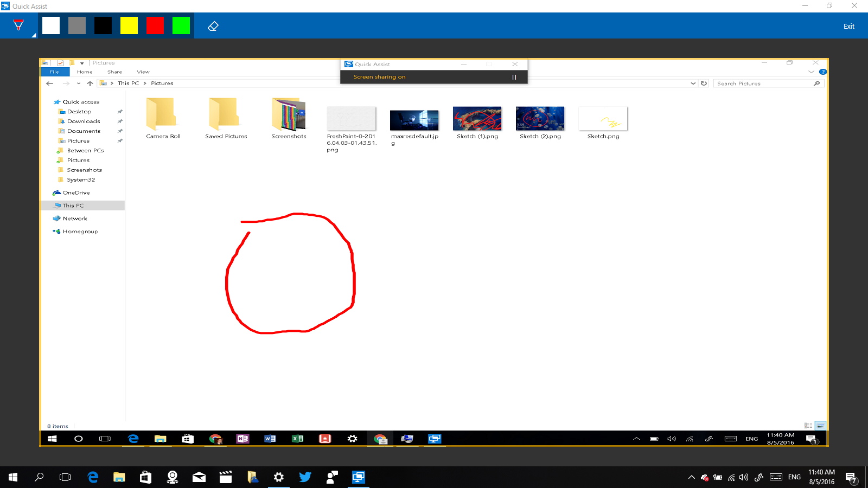The width and height of the screenshot is (868, 488).
Task: Switch to the View tab
Action: tap(143, 71)
